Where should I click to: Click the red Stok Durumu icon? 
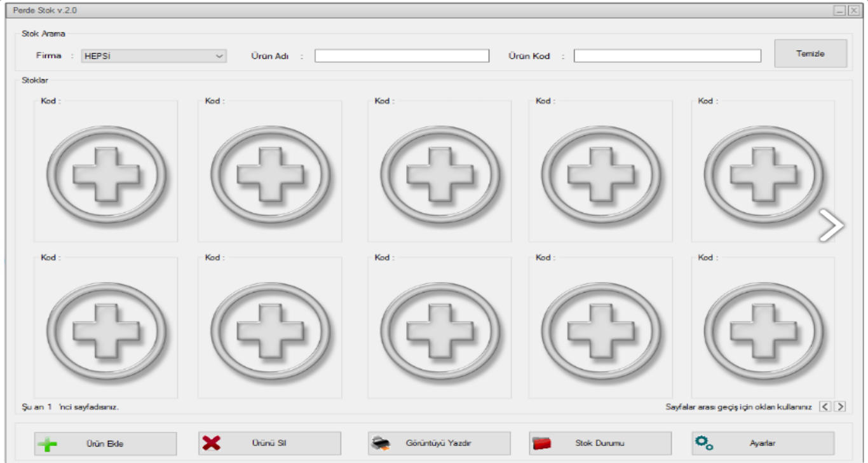click(x=541, y=443)
